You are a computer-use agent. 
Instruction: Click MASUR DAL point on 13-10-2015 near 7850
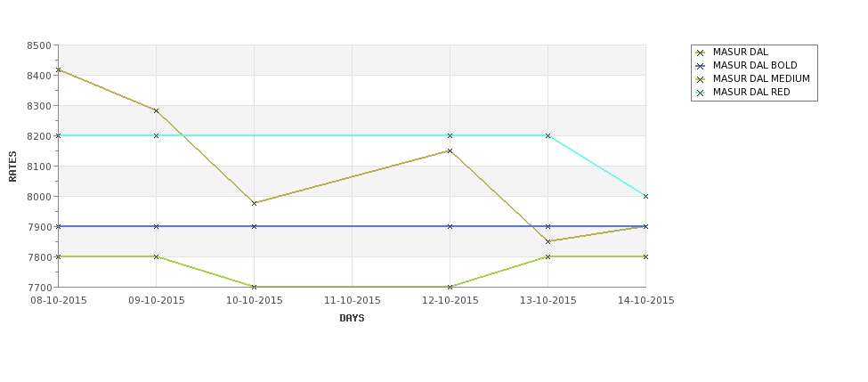[x=548, y=241]
